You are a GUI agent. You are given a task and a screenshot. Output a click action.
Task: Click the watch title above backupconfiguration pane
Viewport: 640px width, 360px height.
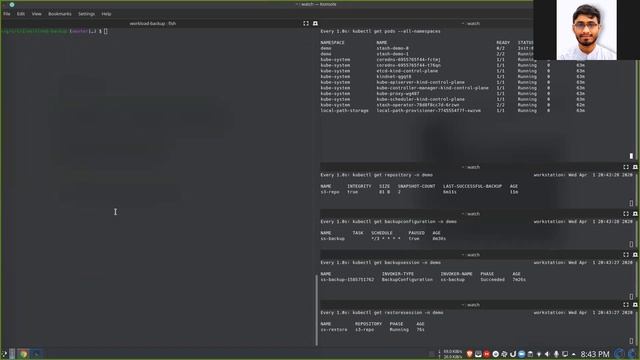click(471, 213)
